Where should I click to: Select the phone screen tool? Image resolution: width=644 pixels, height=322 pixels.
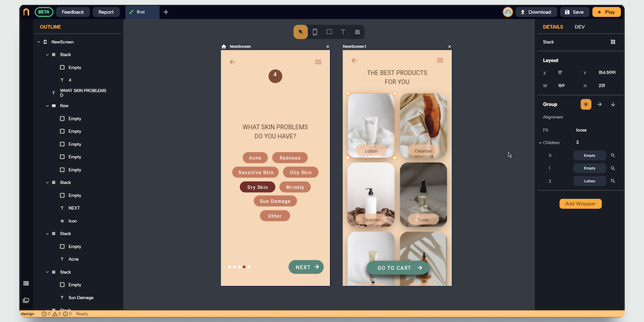tap(315, 32)
